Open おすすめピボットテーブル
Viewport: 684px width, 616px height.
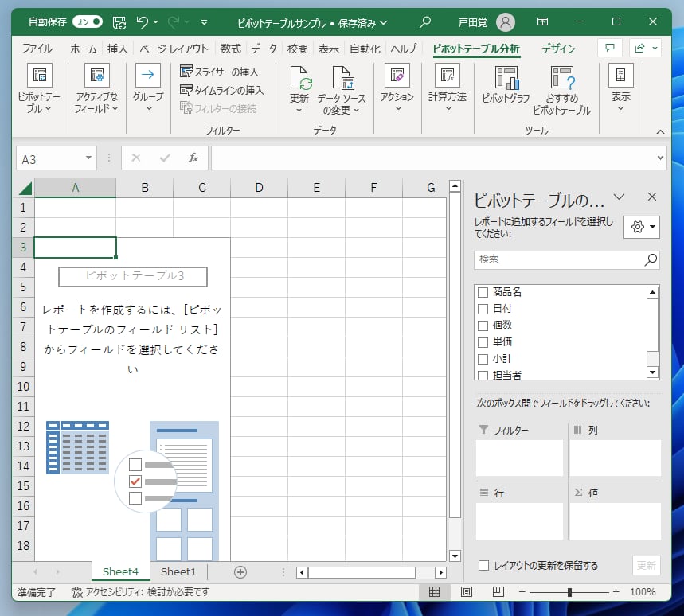click(x=561, y=91)
